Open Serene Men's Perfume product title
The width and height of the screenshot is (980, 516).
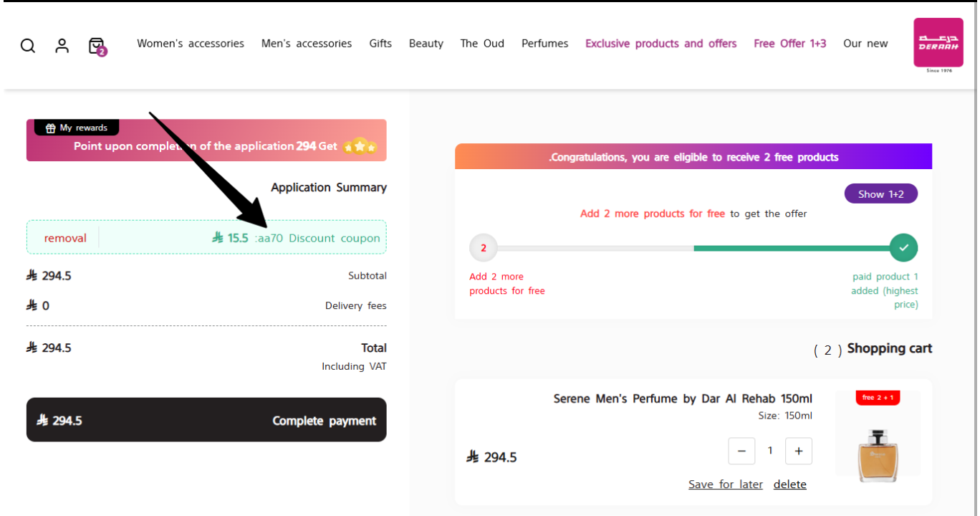point(683,398)
